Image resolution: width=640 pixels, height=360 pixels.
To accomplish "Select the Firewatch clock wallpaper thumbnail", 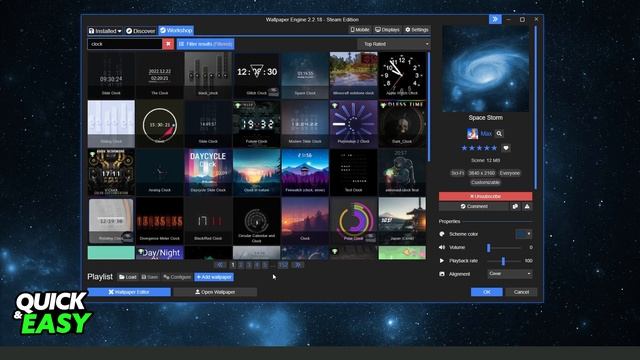I will pos(305,172).
